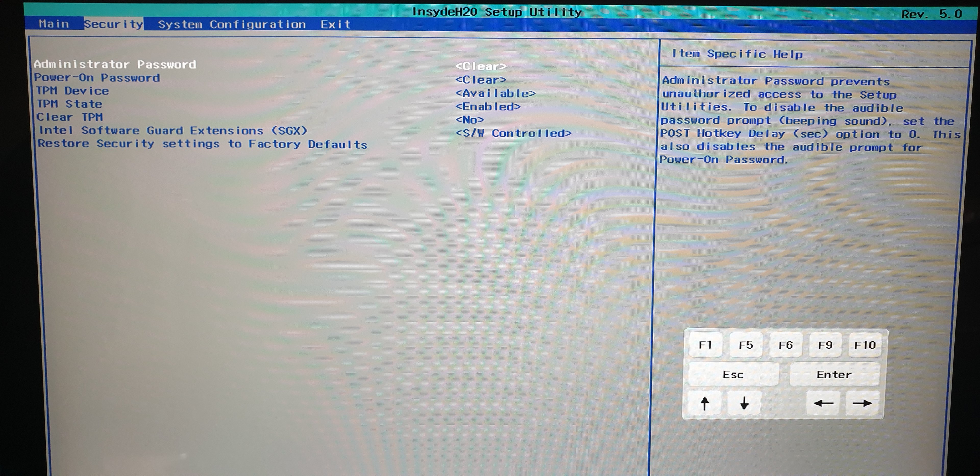
Task: Switch to System Configuration tab
Action: (x=232, y=24)
